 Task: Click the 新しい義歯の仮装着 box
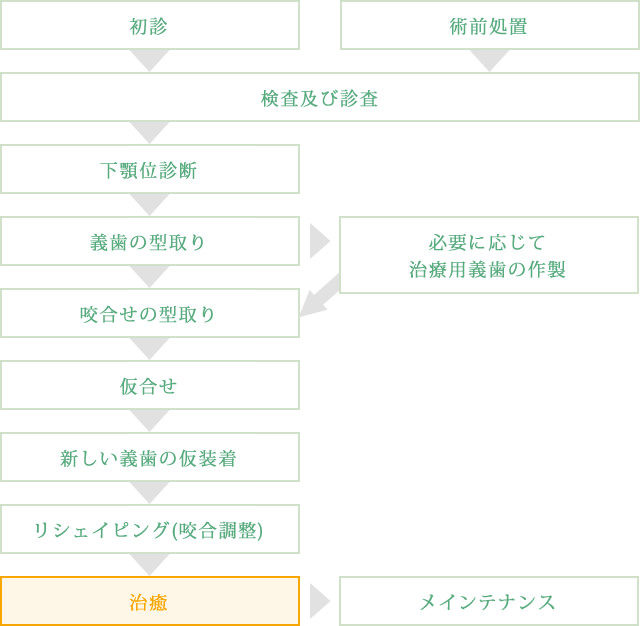click(150, 457)
